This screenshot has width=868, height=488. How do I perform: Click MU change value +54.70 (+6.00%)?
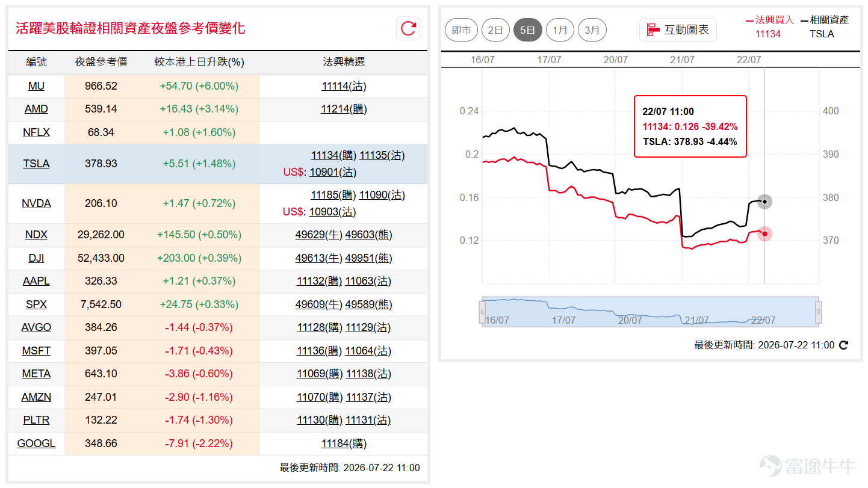pyautogui.click(x=199, y=86)
